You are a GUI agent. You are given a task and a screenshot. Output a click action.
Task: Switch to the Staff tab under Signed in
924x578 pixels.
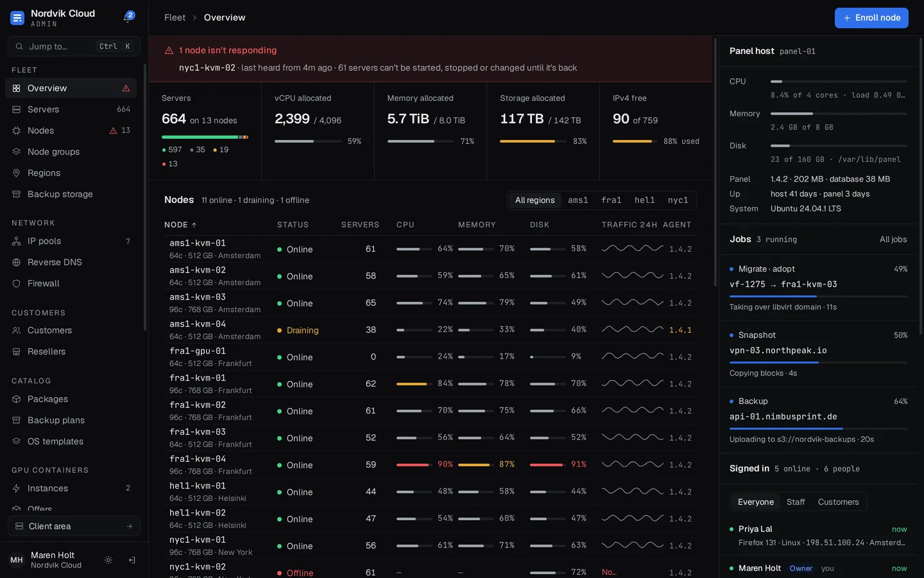pos(796,502)
